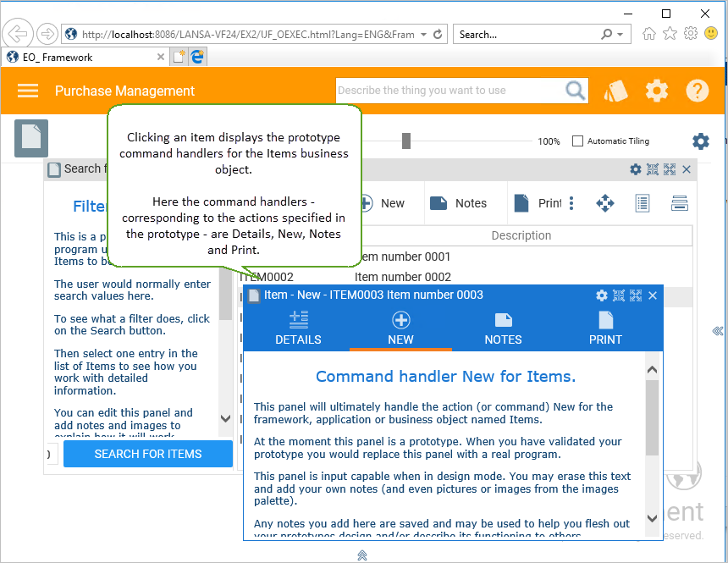The image size is (728, 563).
Task: Click the Description column header
Action: click(x=521, y=235)
